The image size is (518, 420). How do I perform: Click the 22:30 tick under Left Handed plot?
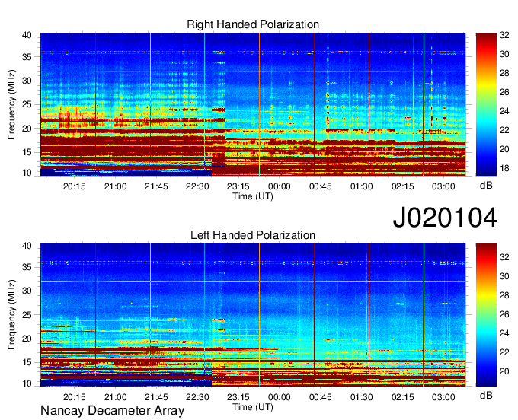197,397
